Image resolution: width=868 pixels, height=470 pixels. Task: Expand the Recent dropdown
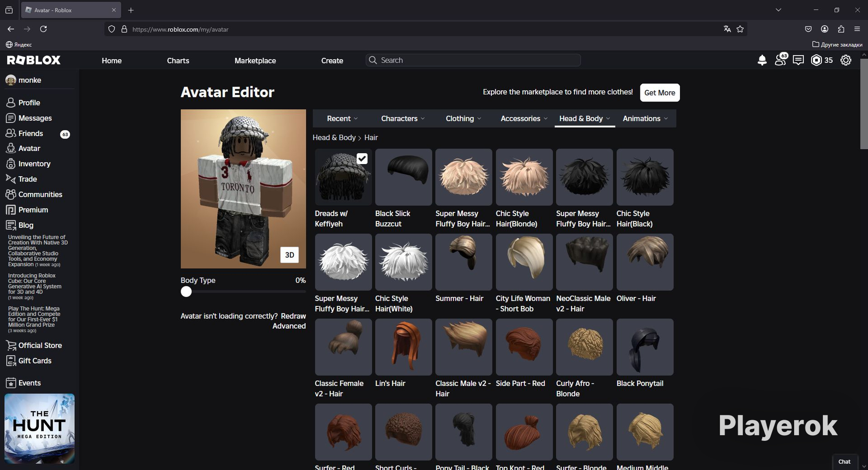342,118
